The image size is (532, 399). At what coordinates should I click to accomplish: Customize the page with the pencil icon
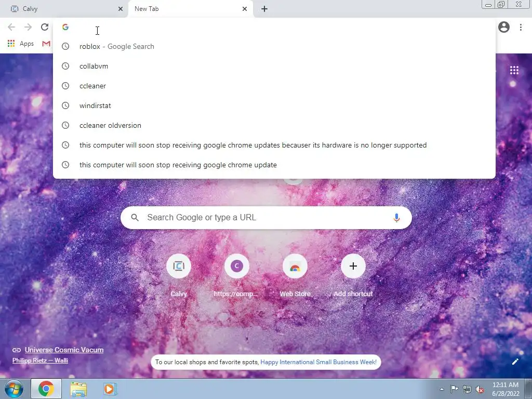tap(515, 362)
